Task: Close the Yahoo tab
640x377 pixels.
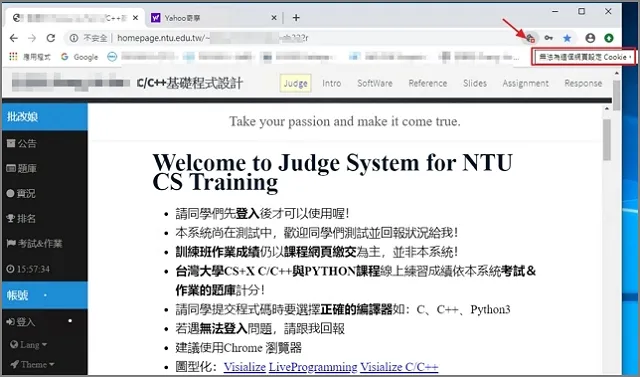Action: 274,18
